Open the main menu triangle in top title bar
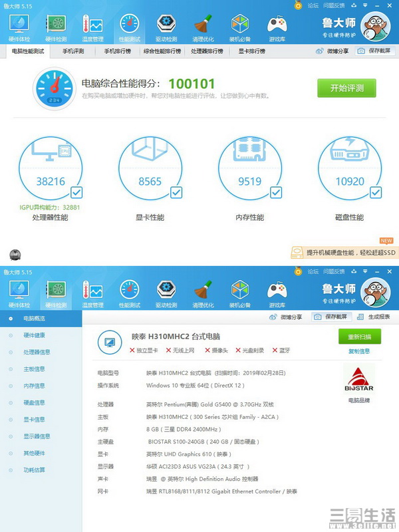The height and width of the screenshot is (532, 399). [365, 5]
